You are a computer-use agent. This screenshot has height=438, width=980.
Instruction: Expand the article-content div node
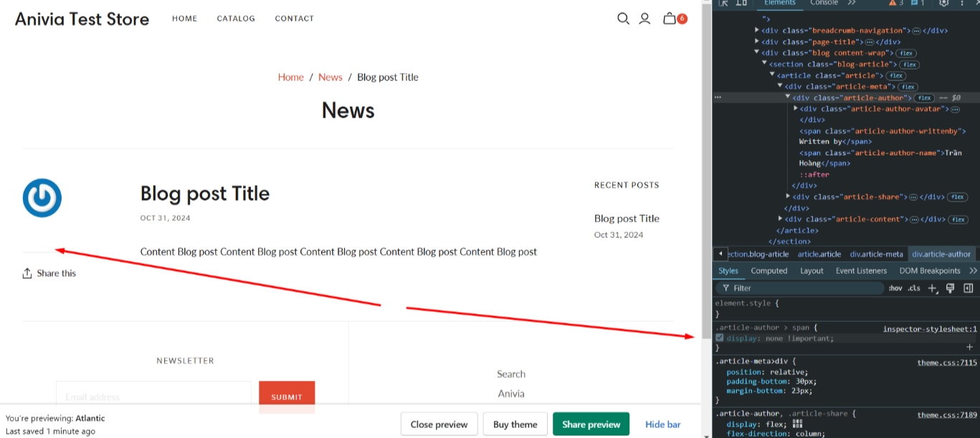point(781,219)
